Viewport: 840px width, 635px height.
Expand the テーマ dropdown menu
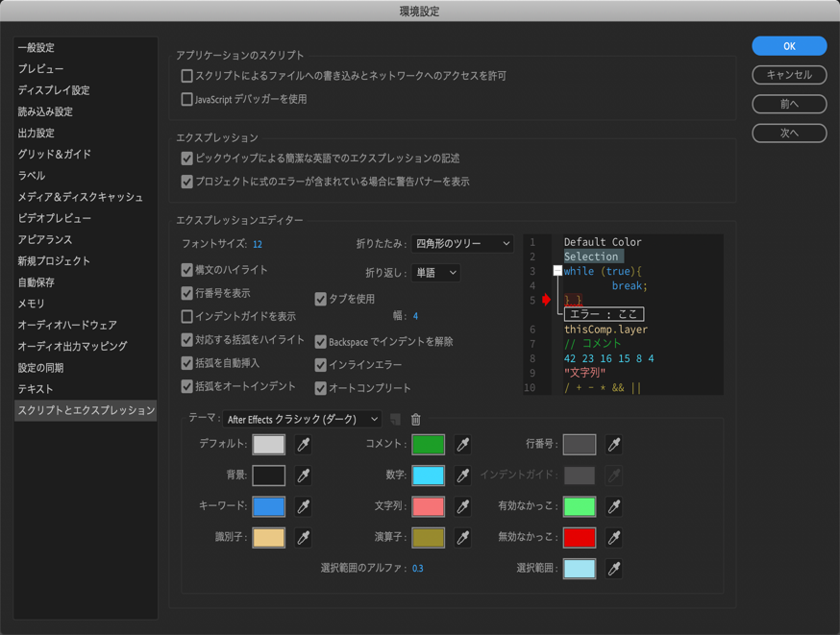(302, 419)
